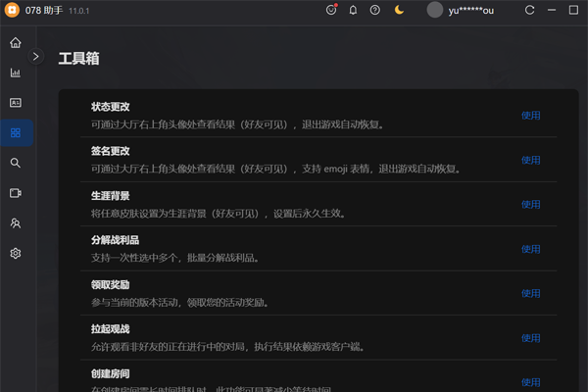The height and width of the screenshot is (392, 588).
Task: Open the video recording sidebar icon
Action: tap(16, 193)
